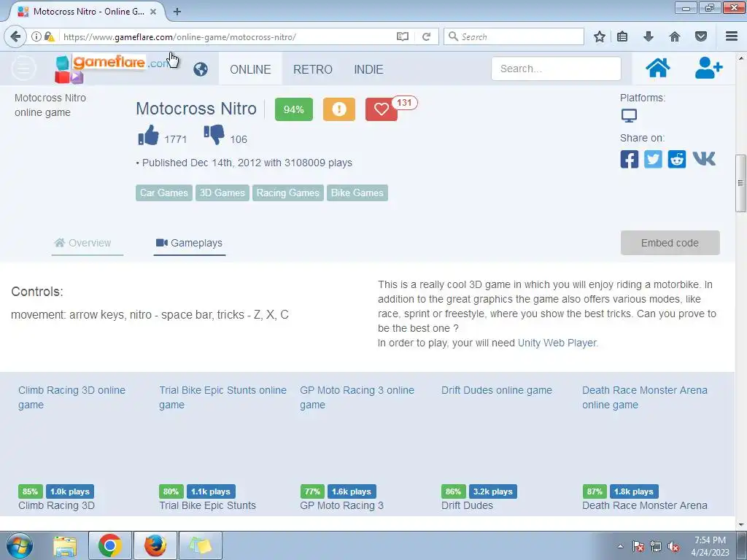This screenshot has width=747, height=560.
Task: Open Climb Racing 3D online game link
Action: tap(71, 397)
